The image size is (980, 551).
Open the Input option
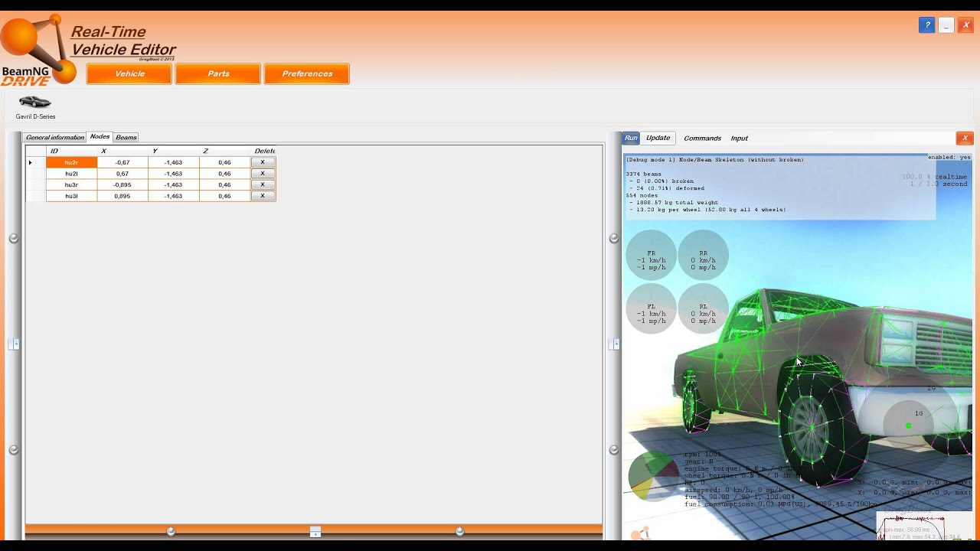[739, 139]
